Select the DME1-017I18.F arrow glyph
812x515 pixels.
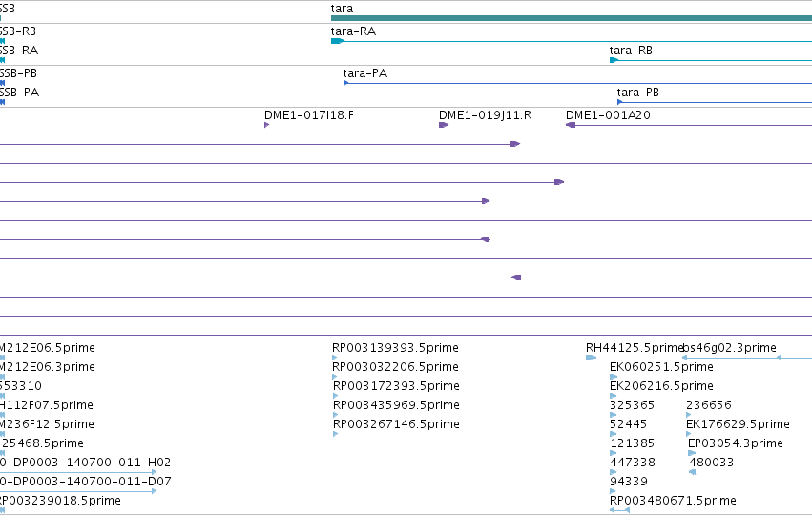[267, 125]
